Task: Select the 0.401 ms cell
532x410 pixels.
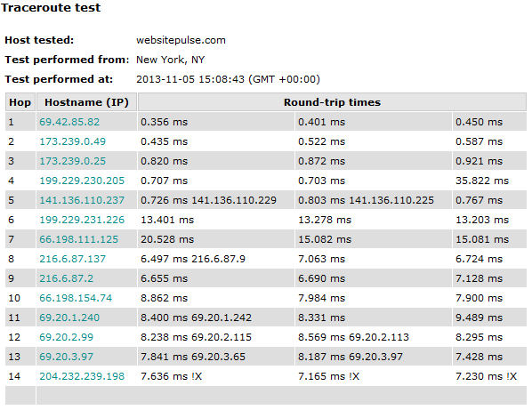Action: click(x=374, y=122)
